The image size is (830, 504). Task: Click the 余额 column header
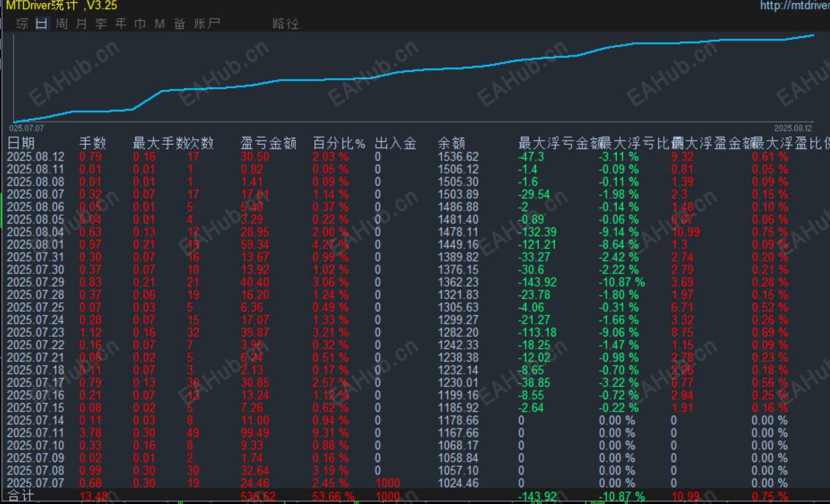451,143
